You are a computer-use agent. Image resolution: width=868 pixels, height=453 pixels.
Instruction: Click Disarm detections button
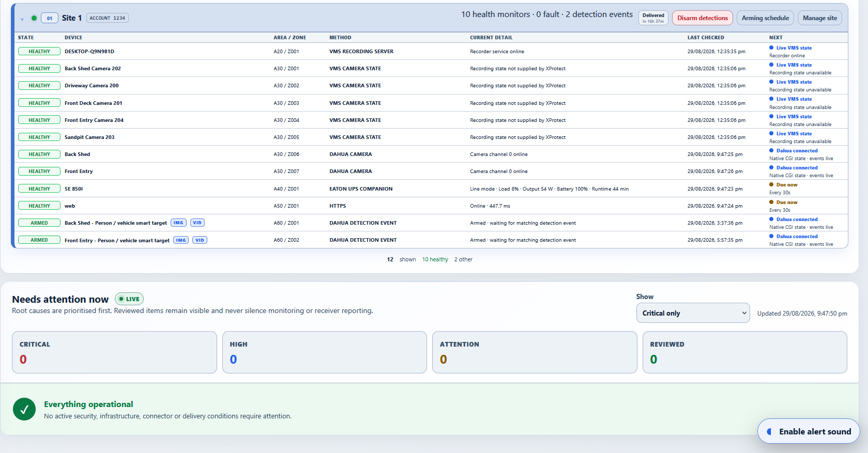coord(703,18)
